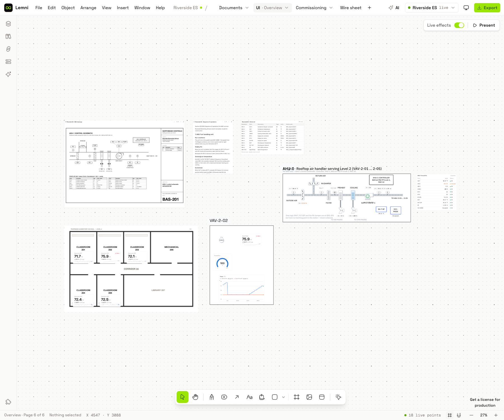Screen dimensions: 504x420
Task: Expand the Riverside ES live station dropdown
Action: pos(432,8)
